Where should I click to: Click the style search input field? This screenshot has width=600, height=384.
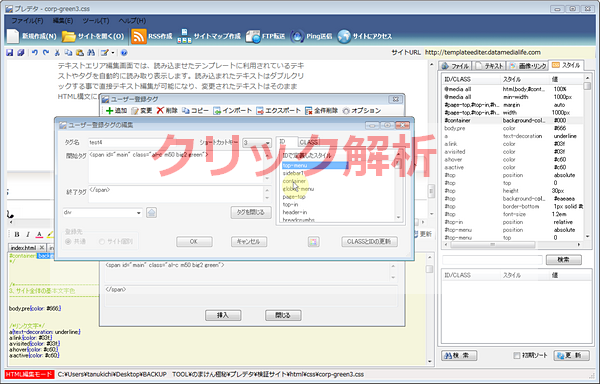tap(492, 260)
